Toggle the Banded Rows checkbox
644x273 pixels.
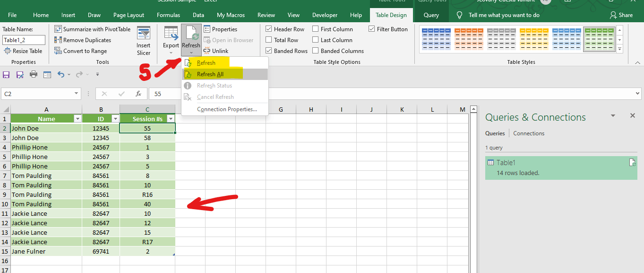point(269,51)
